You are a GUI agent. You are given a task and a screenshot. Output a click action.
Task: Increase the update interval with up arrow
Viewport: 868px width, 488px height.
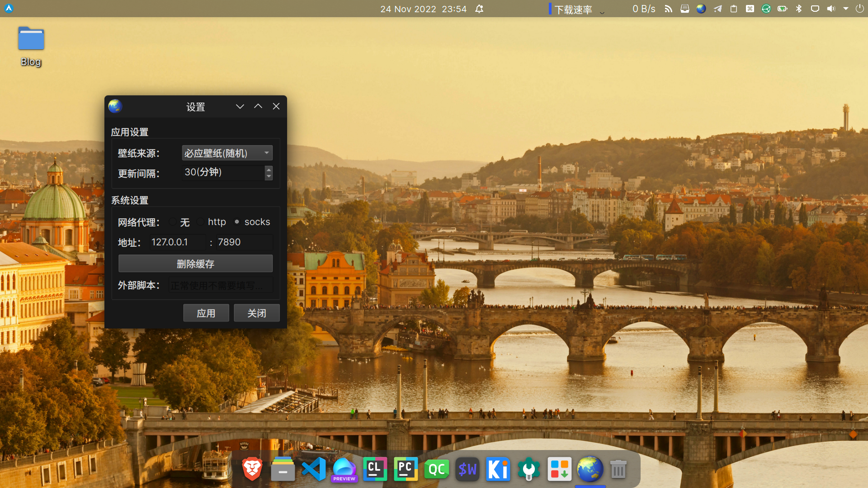(x=269, y=169)
